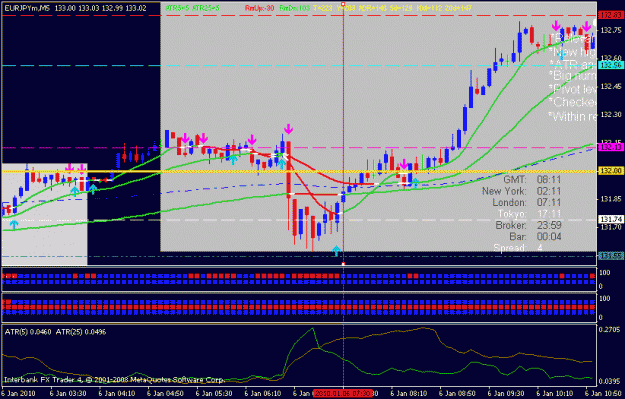Click the Spread: 4 row
Screen dimensions: 625x399
point(518,248)
